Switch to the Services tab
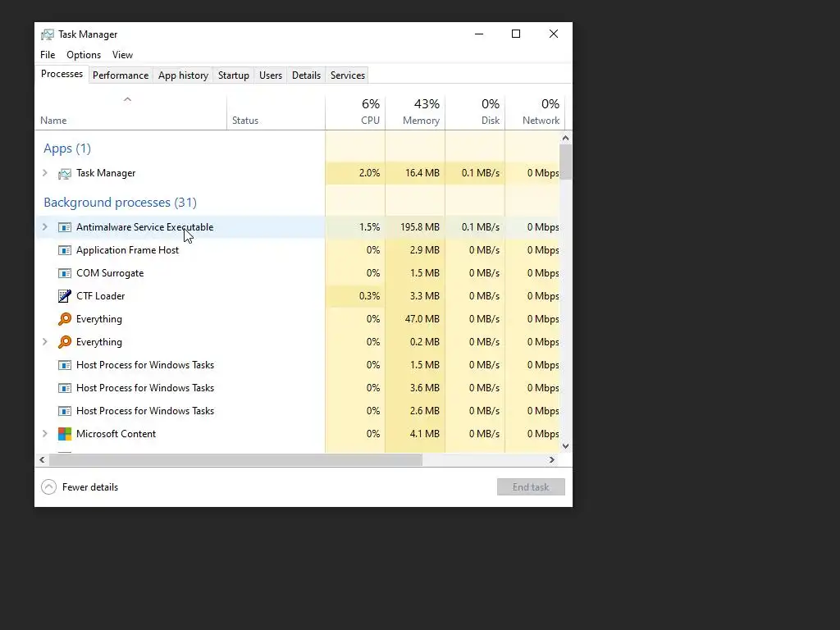This screenshot has height=630, width=840. (348, 75)
